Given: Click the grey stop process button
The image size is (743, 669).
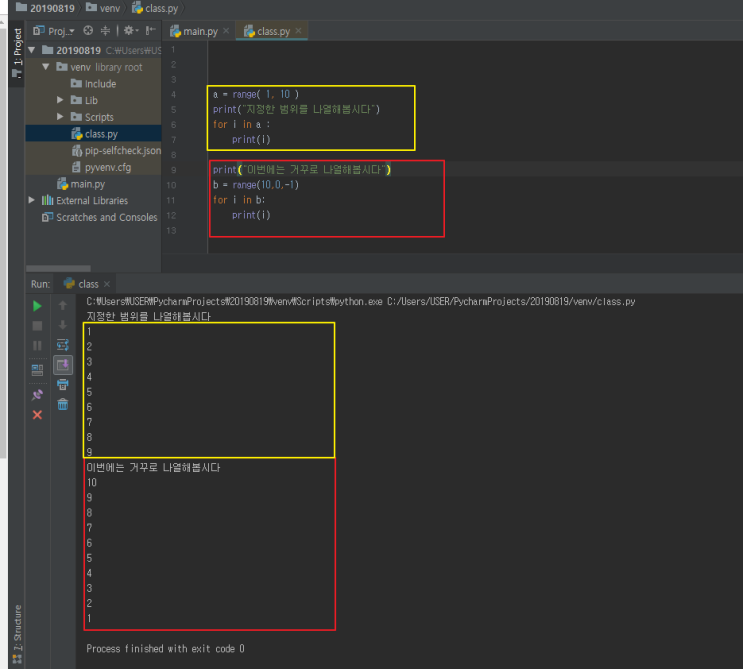Looking at the screenshot, I should (37, 325).
